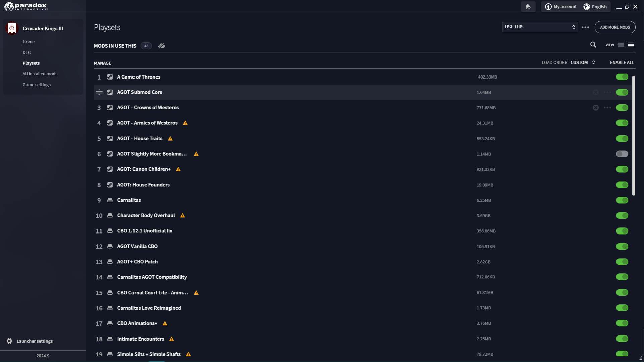Disable the Carnalitas mod toggle
Screen dimensions: 644x362
(x=622, y=200)
